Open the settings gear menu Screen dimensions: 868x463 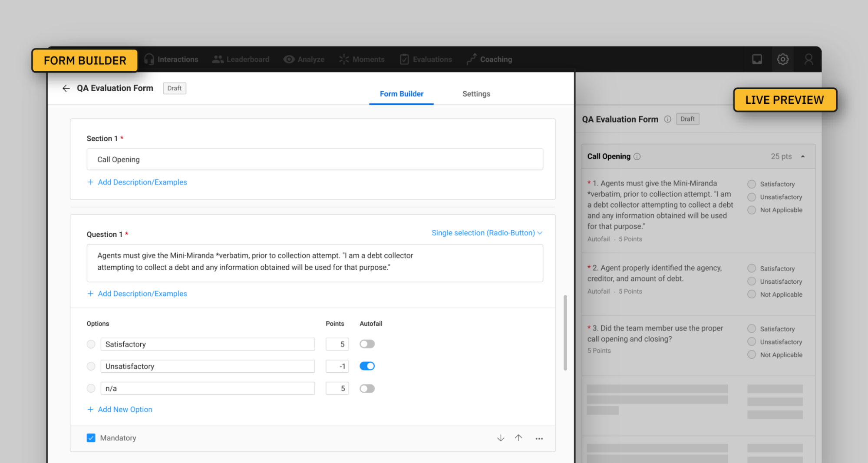tap(783, 60)
